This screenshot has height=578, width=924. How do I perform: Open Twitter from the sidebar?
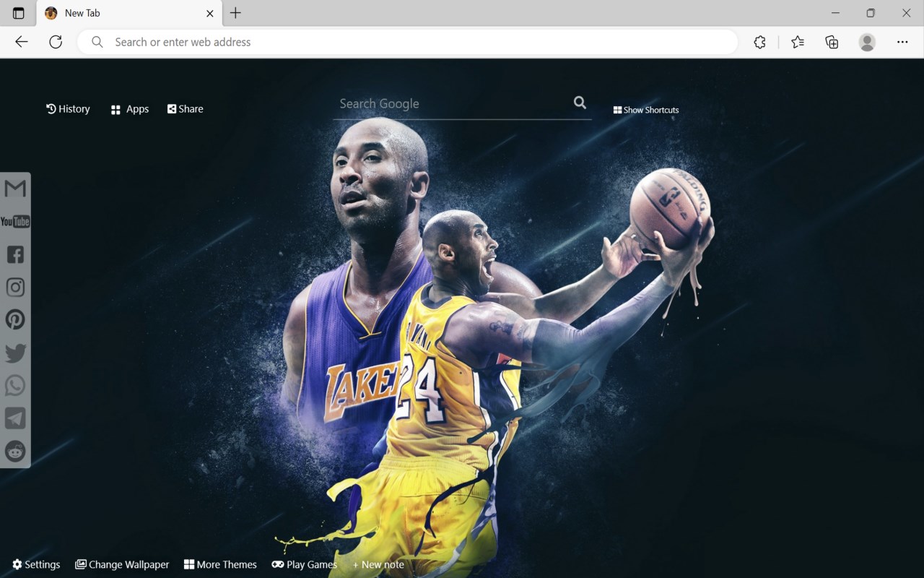pos(15,353)
